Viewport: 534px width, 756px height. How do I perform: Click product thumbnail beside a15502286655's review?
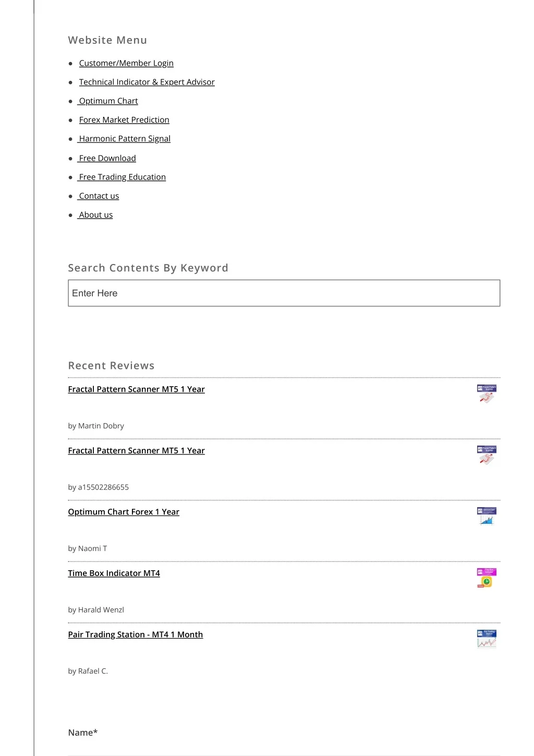tap(487, 455)
